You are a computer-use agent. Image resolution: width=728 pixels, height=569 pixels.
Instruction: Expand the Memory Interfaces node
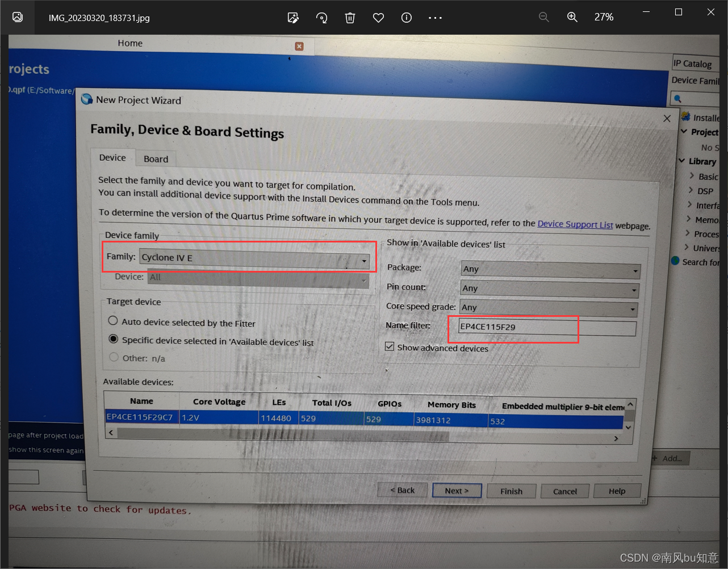pyautogui.click(x=688, y=219)
